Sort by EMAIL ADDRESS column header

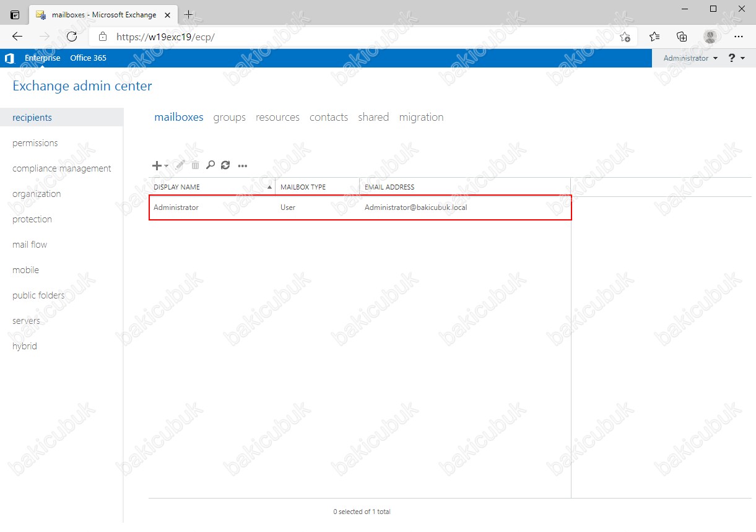(465, 187)
